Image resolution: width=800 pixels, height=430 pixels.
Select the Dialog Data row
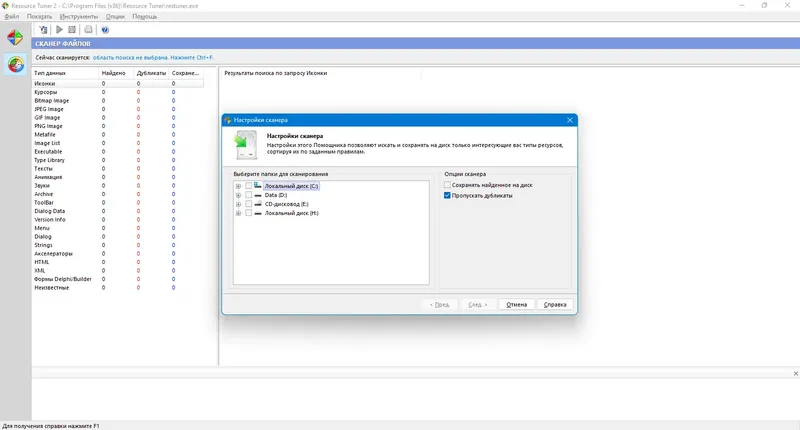(117, 211)
